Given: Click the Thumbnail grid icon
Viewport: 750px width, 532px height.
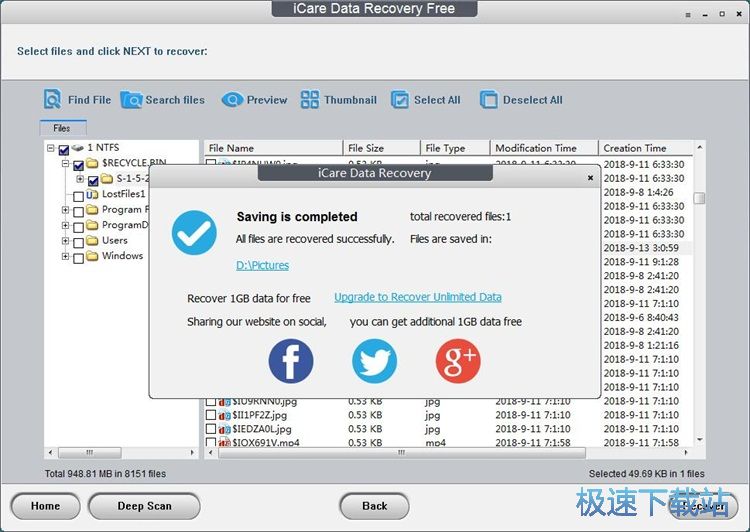Looking at the screenshot, I should coord(309,100).
